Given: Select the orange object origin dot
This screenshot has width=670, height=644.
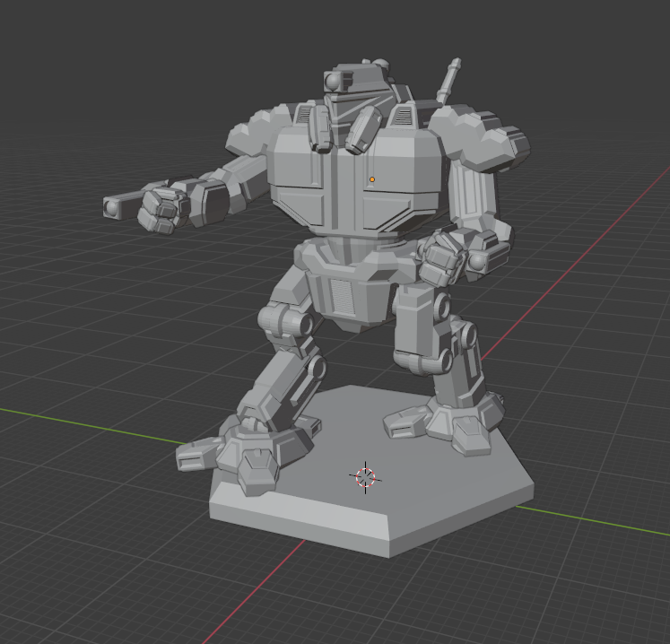Looking at the screenshot, I should [x=372, y=179].
